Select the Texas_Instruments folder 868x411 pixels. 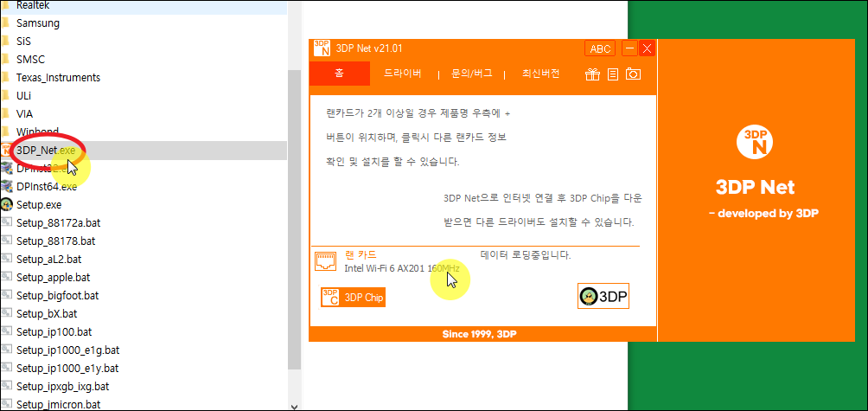pos(58,78)
